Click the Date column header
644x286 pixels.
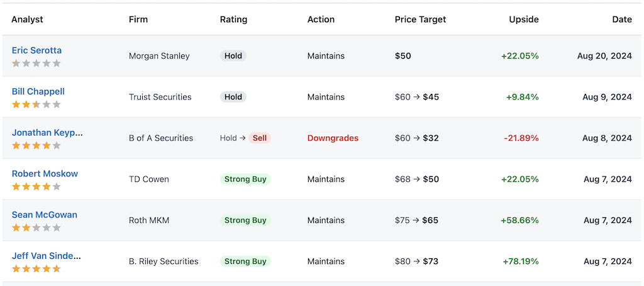point(622,20)
